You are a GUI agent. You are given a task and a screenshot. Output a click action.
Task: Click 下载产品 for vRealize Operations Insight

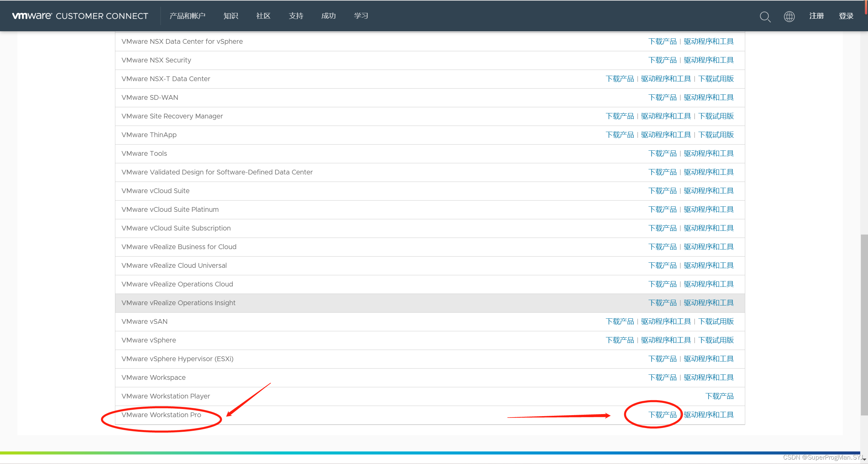click(662, 303)
